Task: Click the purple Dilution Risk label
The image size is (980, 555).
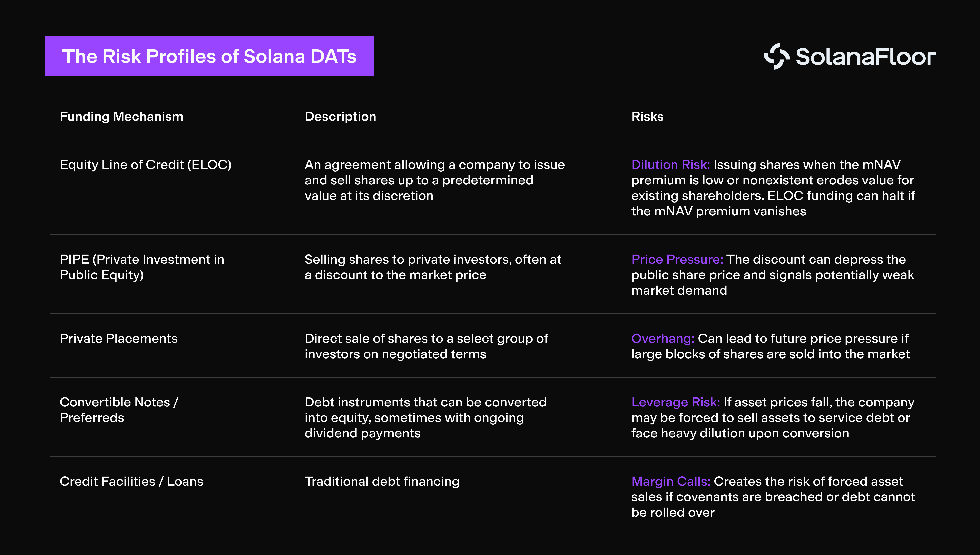Action: click(x=670, y=165)
